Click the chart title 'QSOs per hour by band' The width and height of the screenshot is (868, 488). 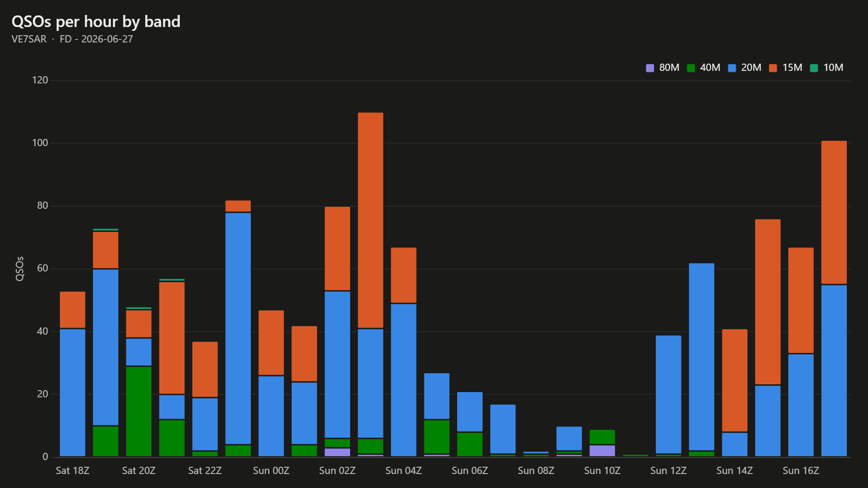[96, 22]
